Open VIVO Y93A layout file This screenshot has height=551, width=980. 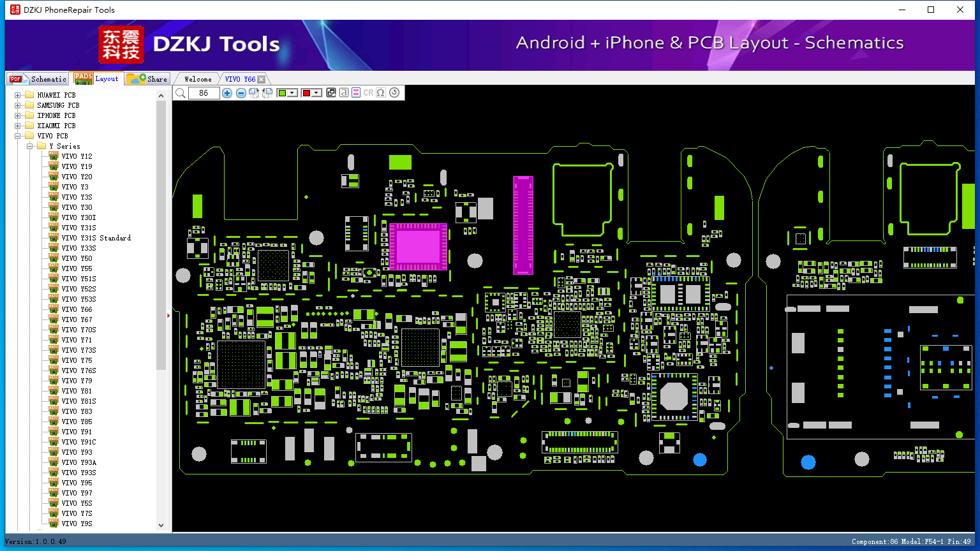pos(79,462)
